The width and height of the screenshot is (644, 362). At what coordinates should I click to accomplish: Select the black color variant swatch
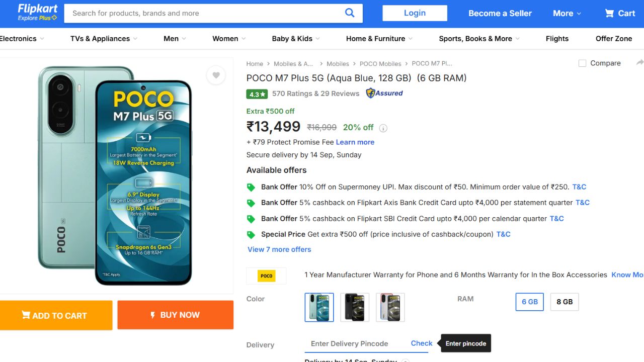[355, 307]
